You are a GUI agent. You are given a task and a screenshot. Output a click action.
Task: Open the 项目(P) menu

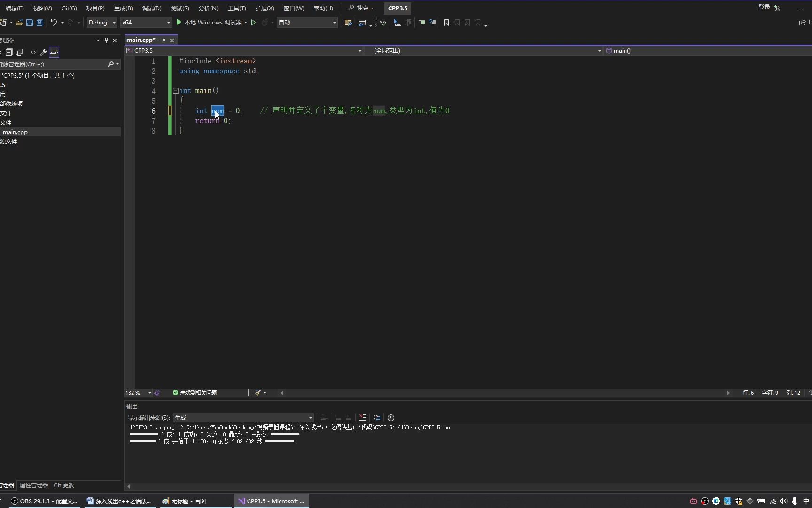pos(95,8)
